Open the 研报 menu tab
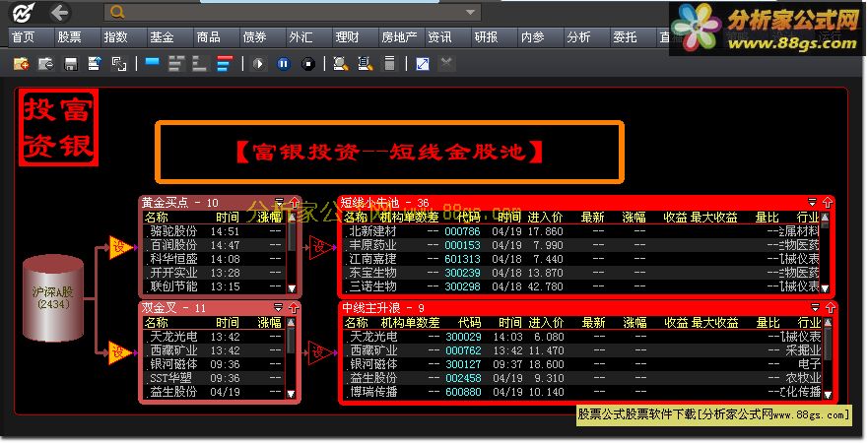Screen dimensions: 868x443 [486, 37]
